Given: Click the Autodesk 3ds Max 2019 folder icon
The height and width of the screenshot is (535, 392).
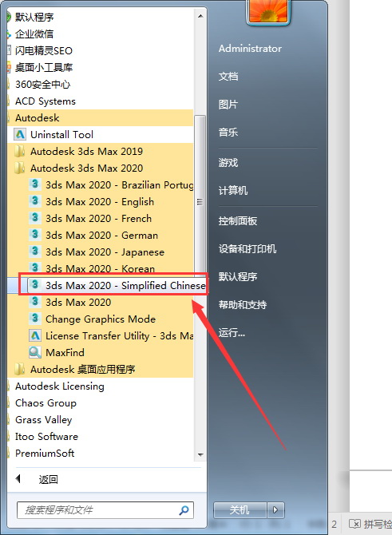Looking at the screenshot, I should [x=20, y=151].
